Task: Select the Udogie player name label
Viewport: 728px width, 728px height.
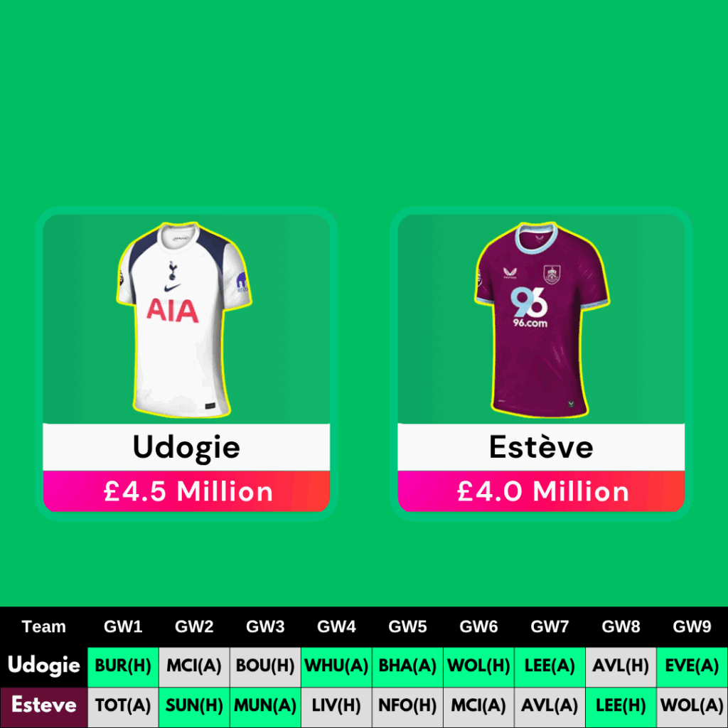Action: 186,447
